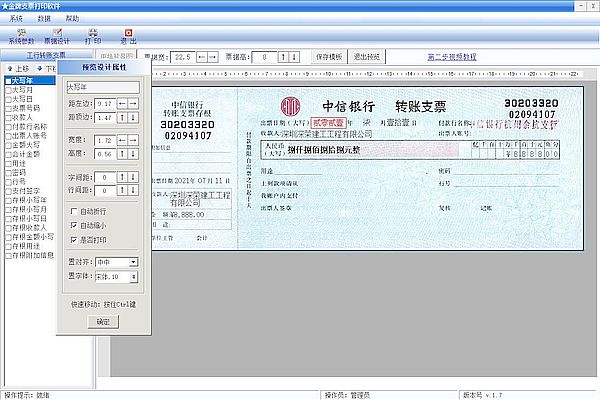Click the 操作员: 管理员 status bar entry

[347, 395]
